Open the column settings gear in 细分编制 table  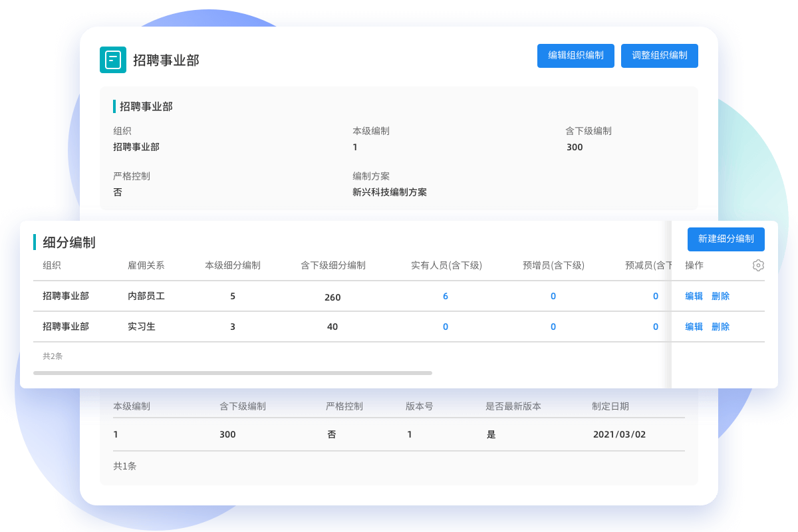click(x=758, y=265)
